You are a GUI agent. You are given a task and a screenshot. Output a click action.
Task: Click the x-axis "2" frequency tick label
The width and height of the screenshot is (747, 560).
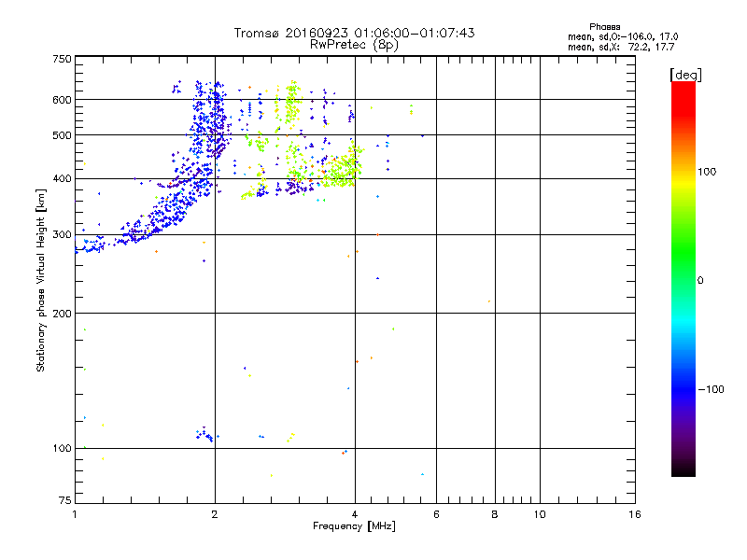215,514
